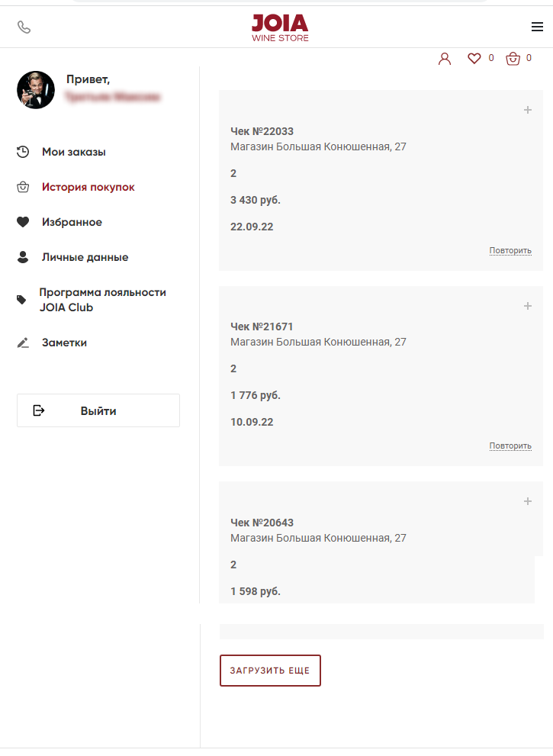Click the clock icon beside Мои заказы
This screenshot has height=756, width=553.
click(23, 152)
